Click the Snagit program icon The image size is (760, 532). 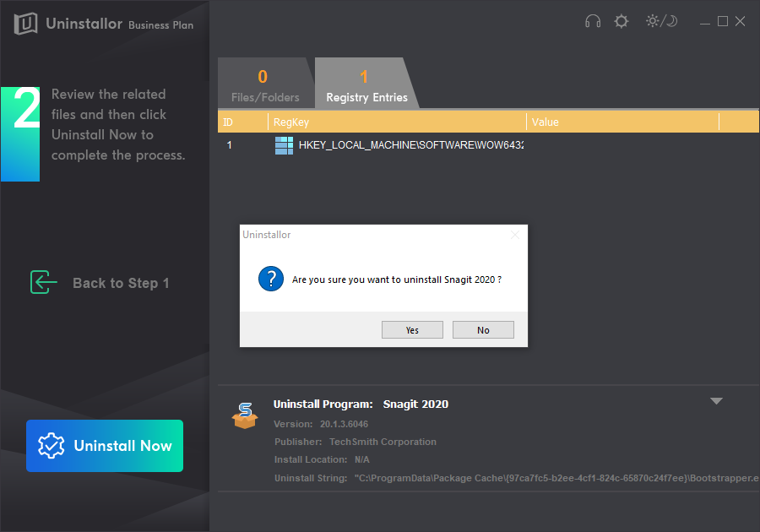coord(245,415)
